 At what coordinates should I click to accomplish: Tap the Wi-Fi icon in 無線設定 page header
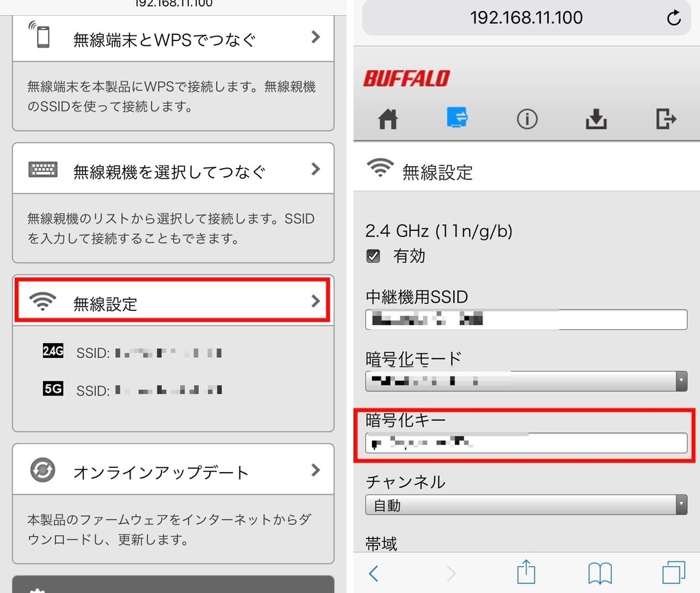(380, 168)
